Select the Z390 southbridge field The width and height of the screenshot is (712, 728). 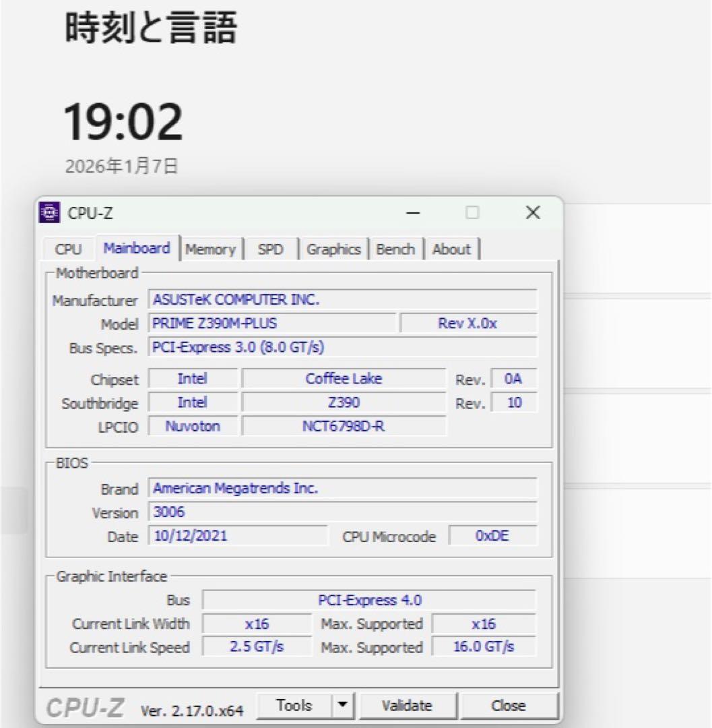point(344,402)
